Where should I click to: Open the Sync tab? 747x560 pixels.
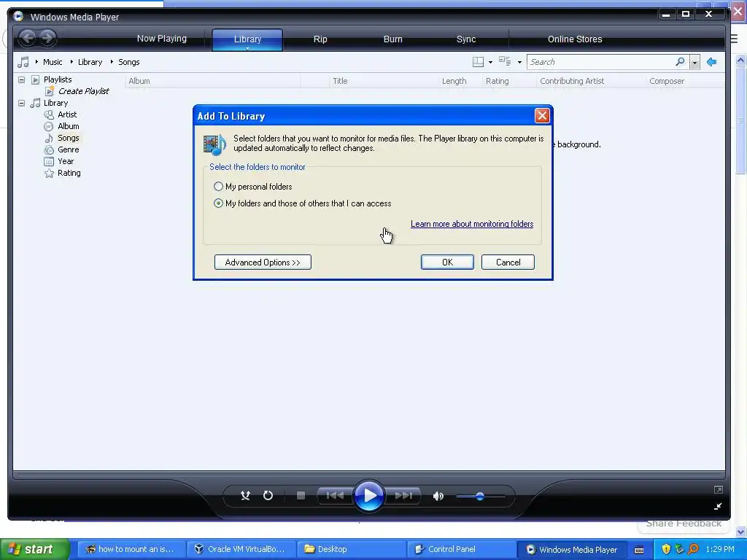click(466, 39)
